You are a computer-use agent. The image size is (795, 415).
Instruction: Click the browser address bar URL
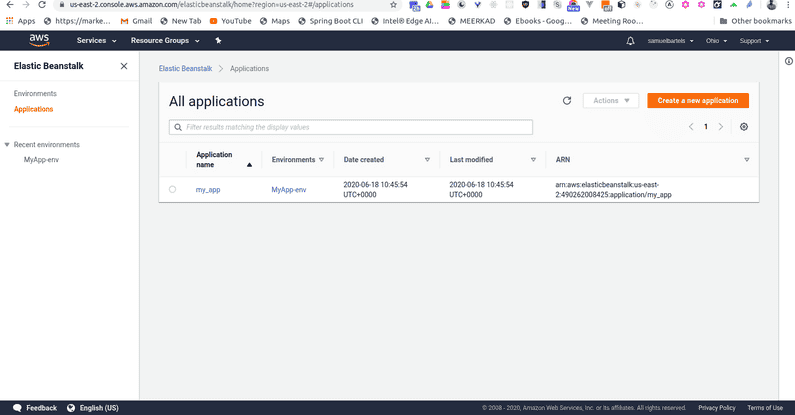pos(211,5)
